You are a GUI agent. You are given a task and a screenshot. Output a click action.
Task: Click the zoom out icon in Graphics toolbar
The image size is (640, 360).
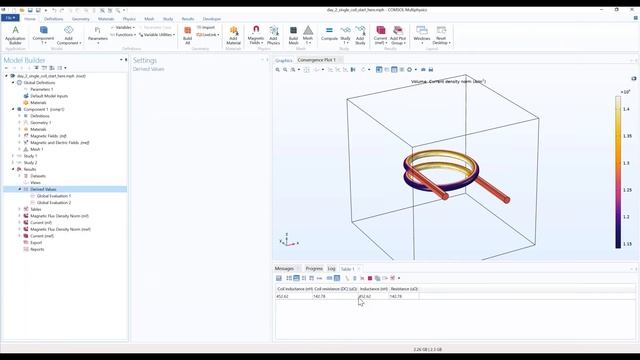pyautogui.click(x=285, y=70)
